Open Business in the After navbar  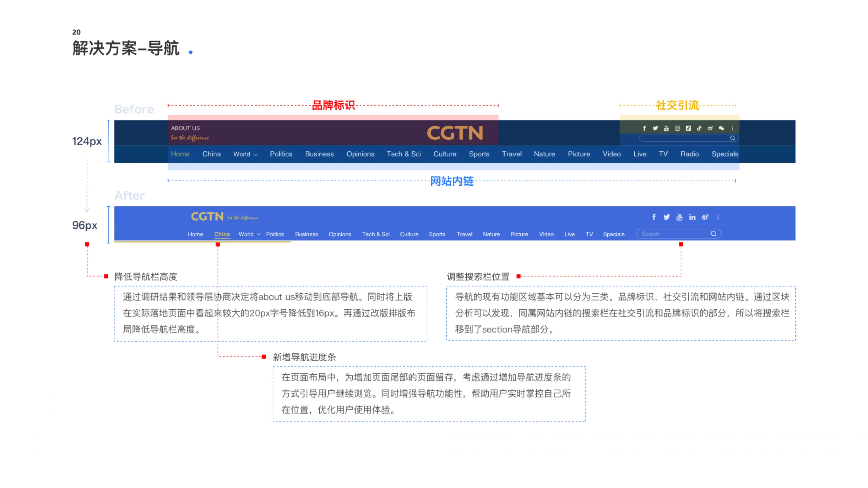(x=307, y=234)
